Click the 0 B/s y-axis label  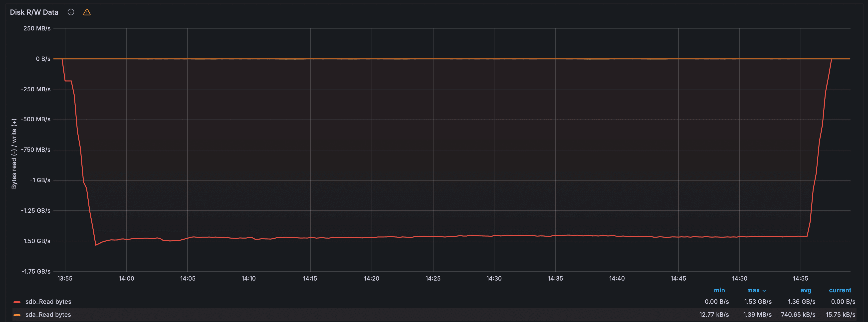tap(43, 59)
